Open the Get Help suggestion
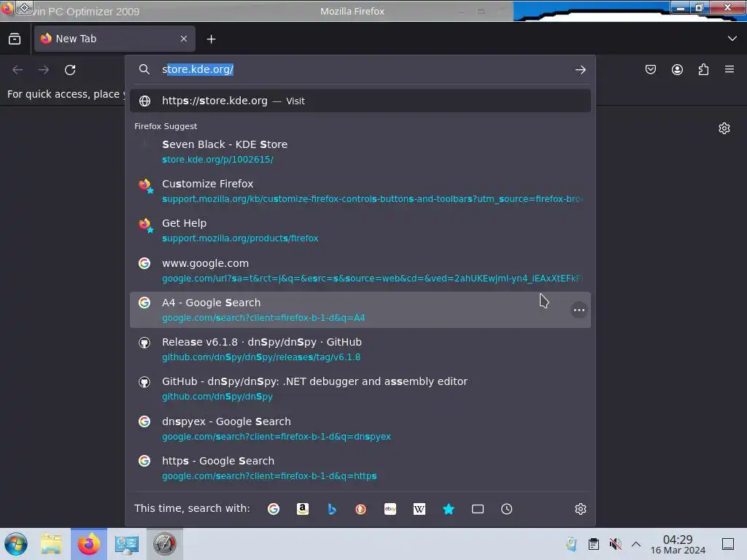This screenshot has height=560, width=747. point(360,230)
